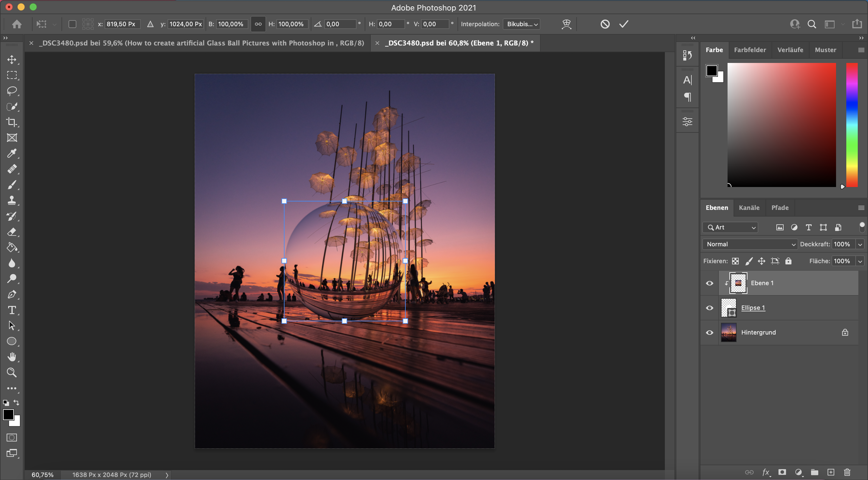Select the Paint Bucket tool
The image size is (868, 480).
pos(12,248)
